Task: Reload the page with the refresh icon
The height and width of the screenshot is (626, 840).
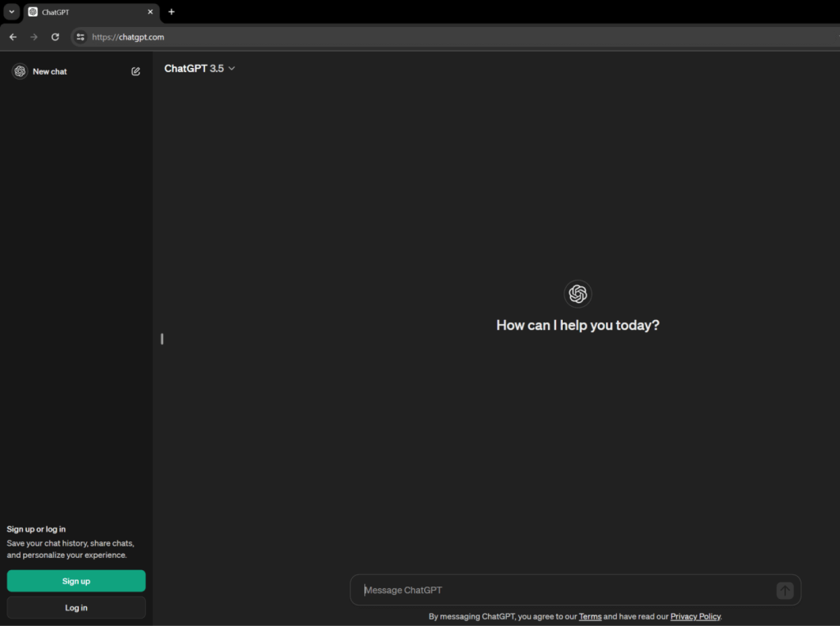Action: [55, 37]
